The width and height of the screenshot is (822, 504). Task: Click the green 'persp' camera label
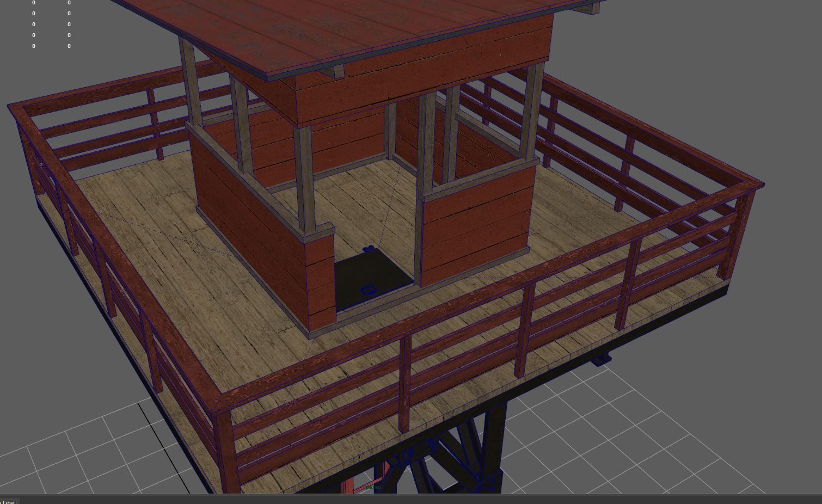click(x=373, y=487)
